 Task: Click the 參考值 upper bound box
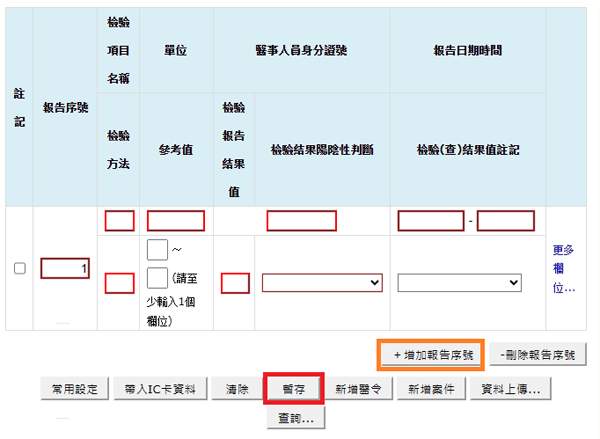click(x=157, y=278)
